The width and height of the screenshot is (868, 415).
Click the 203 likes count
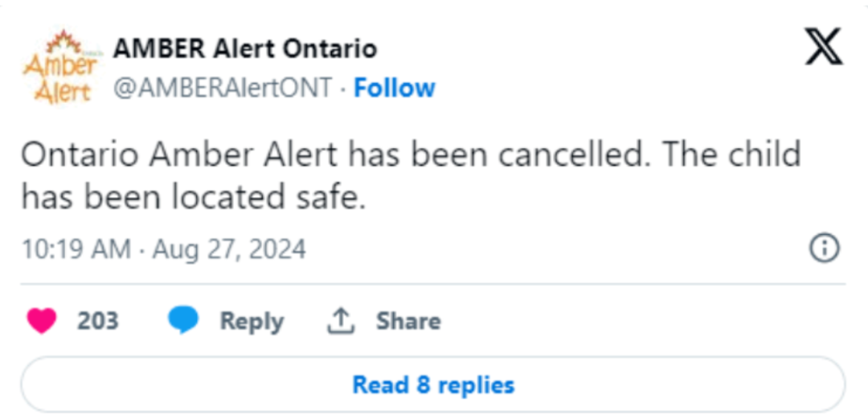tap(98, 321)
